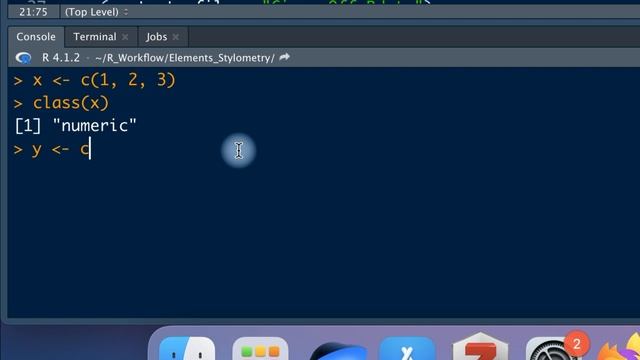
Task: Click the console input line y <- c
Action: (52, 149)
